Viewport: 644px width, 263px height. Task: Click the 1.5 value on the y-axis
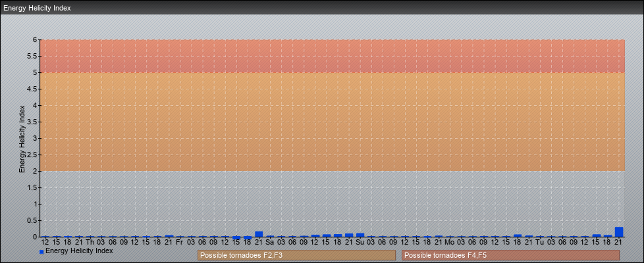[x=32, y=187]
